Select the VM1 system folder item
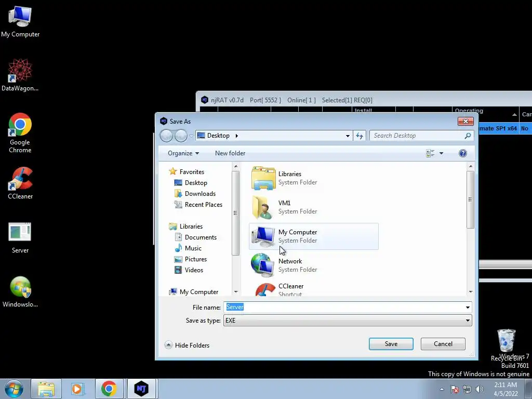 tap(313, 207)
